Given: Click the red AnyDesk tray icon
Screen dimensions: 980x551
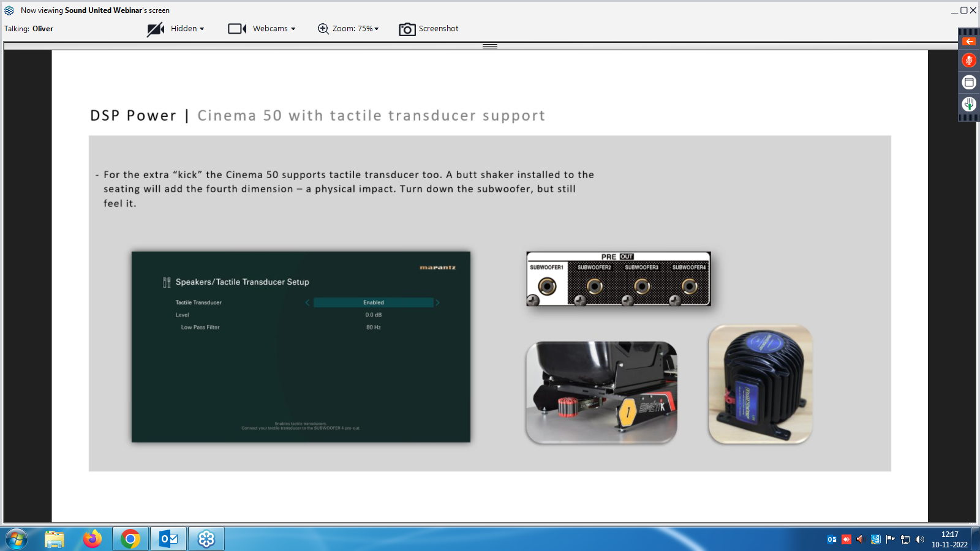Looking at the screenshot, I should 846,539.
